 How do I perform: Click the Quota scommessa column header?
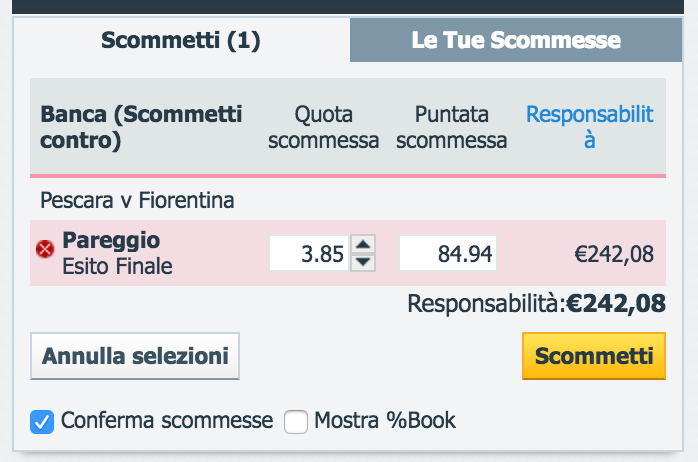pos(324,127)
